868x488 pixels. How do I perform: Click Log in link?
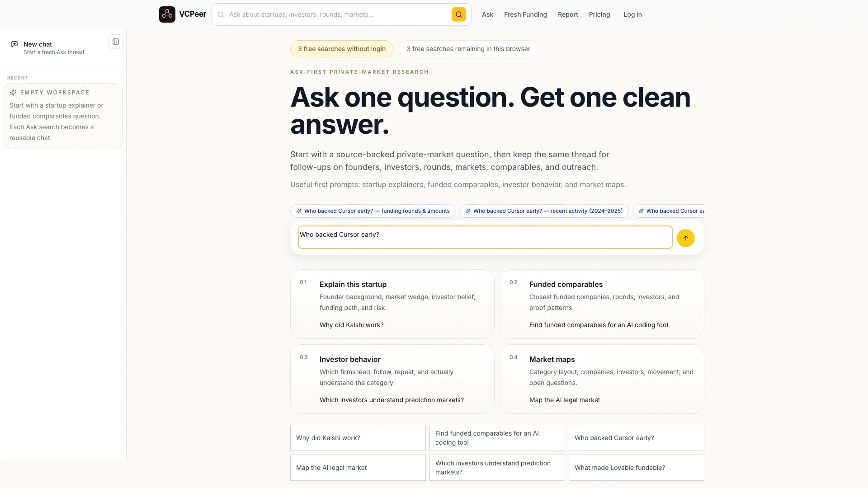click(632, 14)
